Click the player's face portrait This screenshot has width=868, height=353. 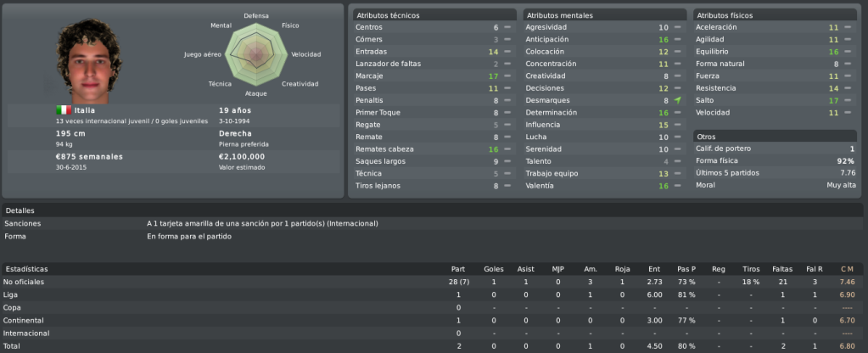point(88,61)
